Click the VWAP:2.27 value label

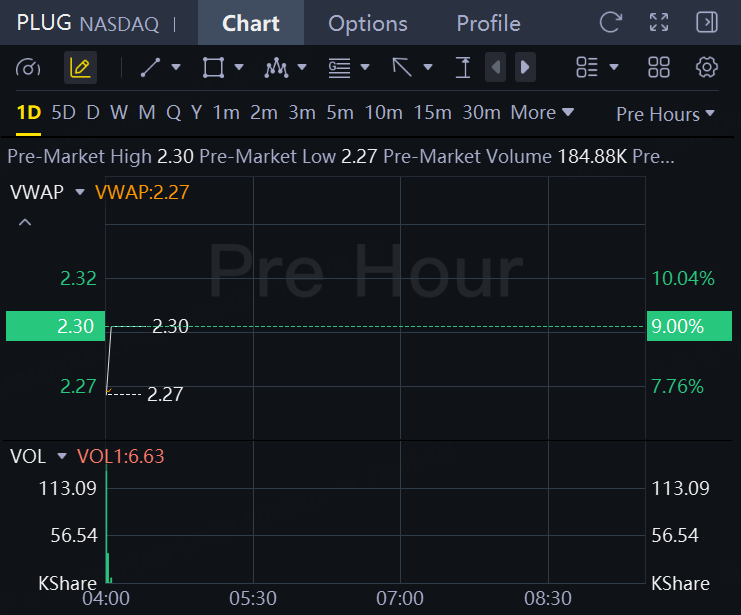pos(142,192)
